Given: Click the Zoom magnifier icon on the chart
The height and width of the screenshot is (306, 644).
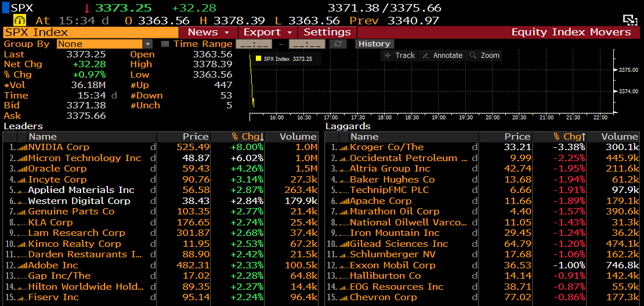Looking at the screenshot, I should coord(473,56).
